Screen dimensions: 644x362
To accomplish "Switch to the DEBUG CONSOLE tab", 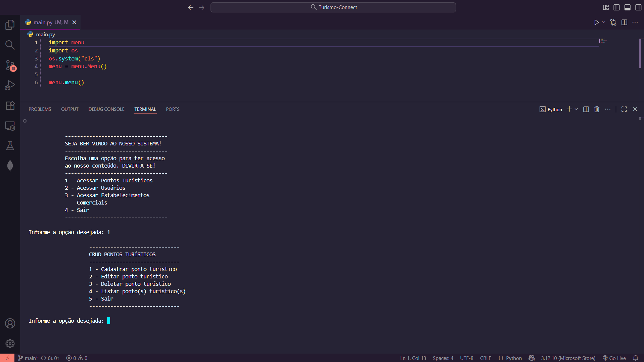I will point(106,109).
